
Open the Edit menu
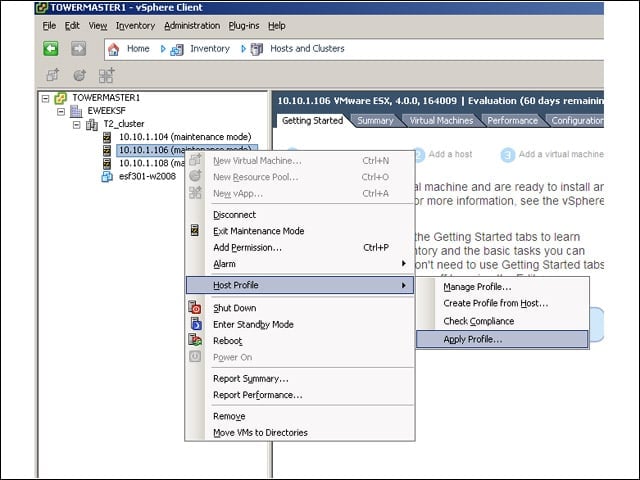pyautogui.click(x=72, y=26)
